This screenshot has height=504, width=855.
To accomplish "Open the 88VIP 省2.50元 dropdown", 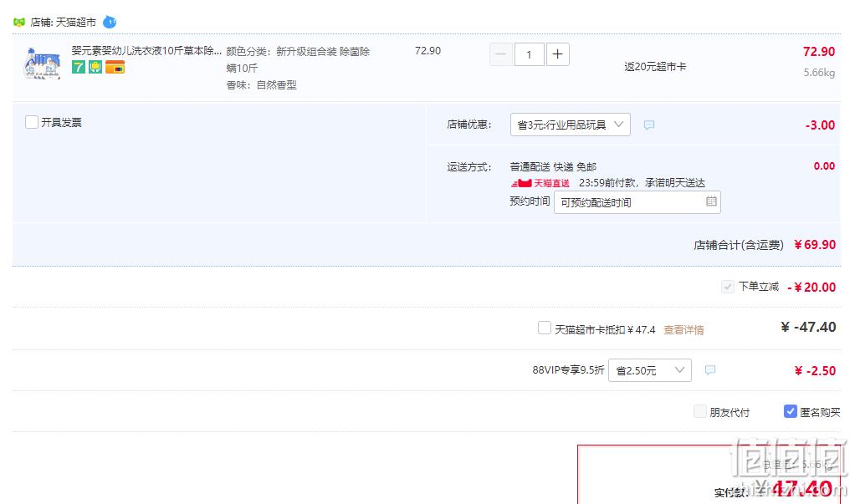I will [x=650, y=370].
